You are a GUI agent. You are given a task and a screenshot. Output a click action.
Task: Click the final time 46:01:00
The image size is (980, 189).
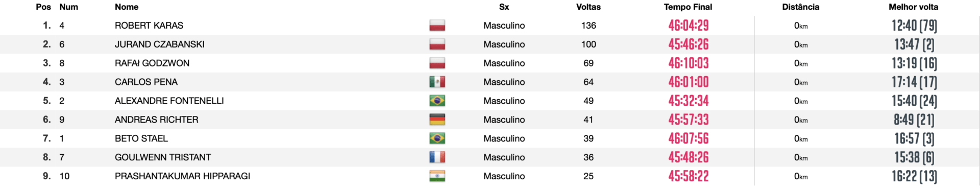tap(689, 82)
